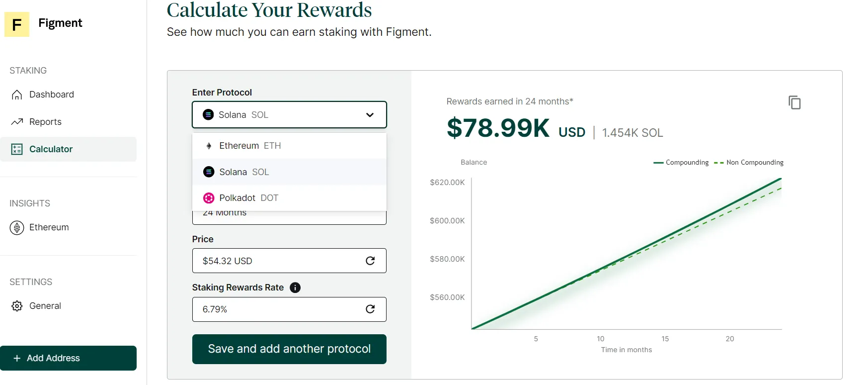The height and width of the screenshot is (385, 868).
Task: Copy rewards result with the copy icon
Action: click(794, 102)
